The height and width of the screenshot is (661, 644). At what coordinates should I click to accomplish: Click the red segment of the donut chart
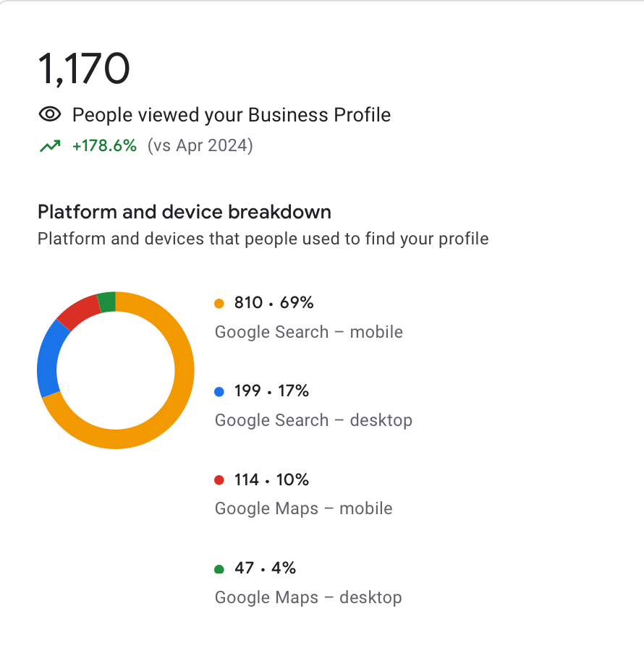[x=78, y=312]
